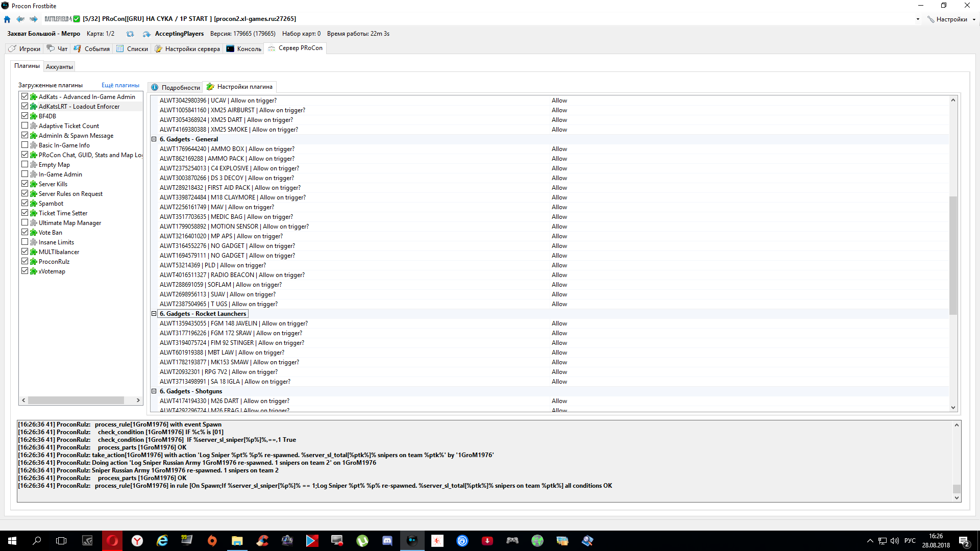Screen dimensions: 980x551
Task: Enable the Insane Limits plugin checkbox
Action: [x=24, y=242]
